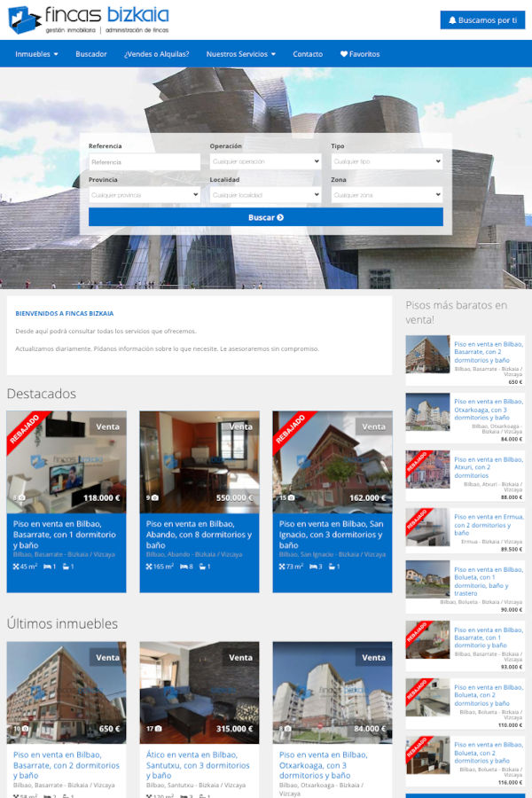Expand the Nuestros Servicios menu
This screenshot has width=532, height=798.
point(241,54)
